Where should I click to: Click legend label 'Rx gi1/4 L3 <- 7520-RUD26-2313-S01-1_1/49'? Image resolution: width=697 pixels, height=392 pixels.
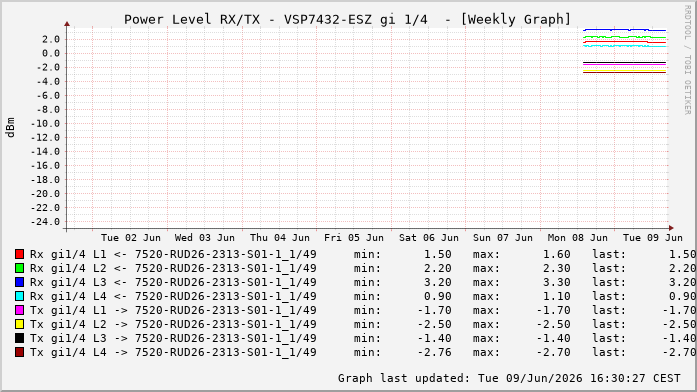coord(173,283)
